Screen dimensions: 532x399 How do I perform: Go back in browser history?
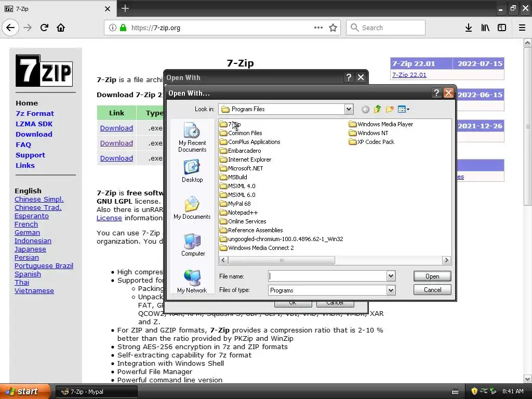[10, 28]
